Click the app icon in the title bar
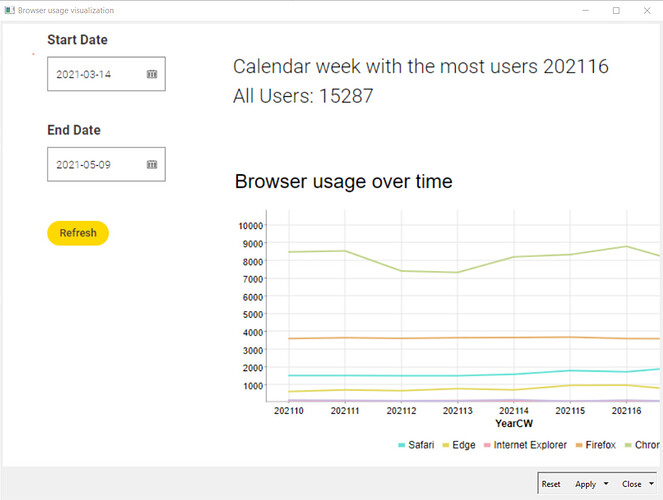663x500 pixels. tap(9, 10)
